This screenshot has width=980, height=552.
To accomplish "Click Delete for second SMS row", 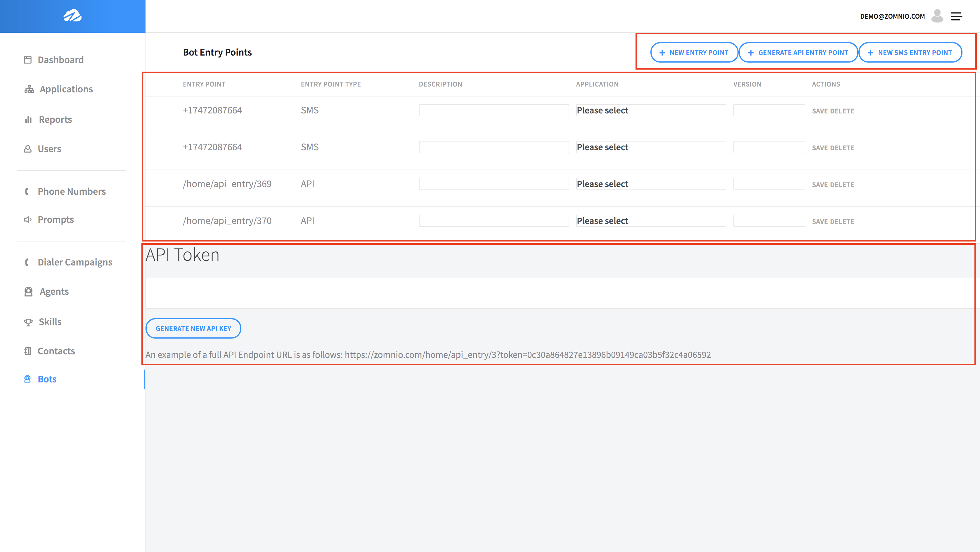I will click(x=842, y=148).
